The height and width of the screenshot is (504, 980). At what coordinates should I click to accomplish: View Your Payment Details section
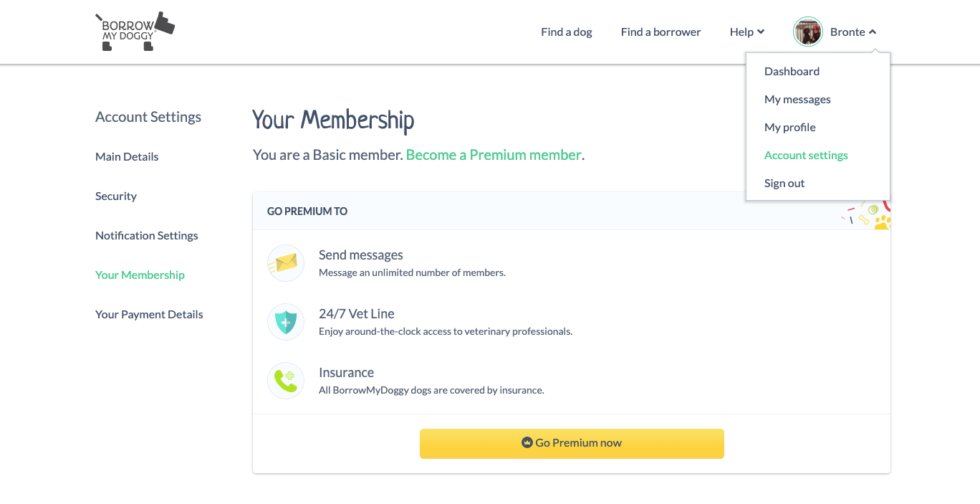[149, 314]
